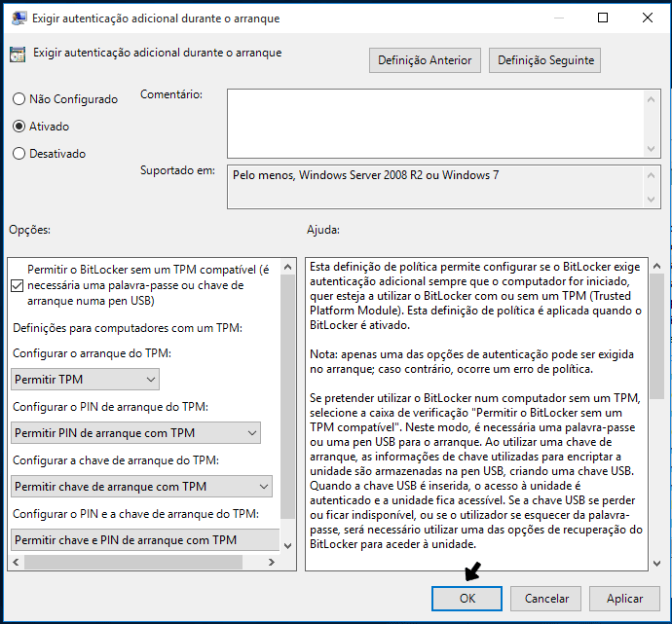Click inside the Comentário text box
Image resolution: width=672 pixels, height=624 pixels.
pyautogui.click(x=435, y=124)
